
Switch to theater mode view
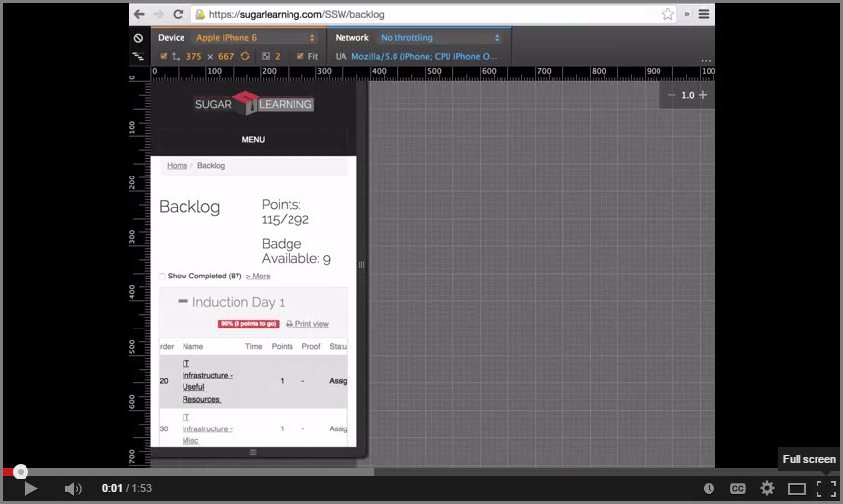pos(797,488)
